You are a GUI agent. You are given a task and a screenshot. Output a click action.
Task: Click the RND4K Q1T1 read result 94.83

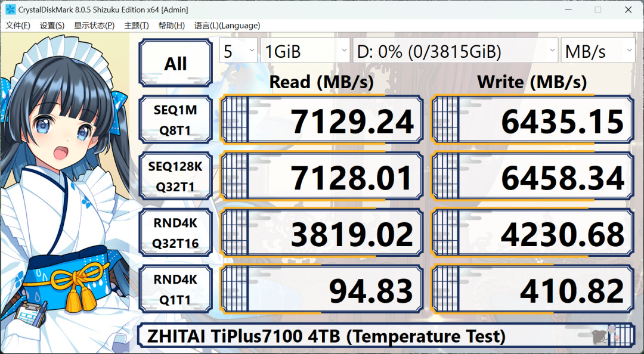tap(321, 289)
